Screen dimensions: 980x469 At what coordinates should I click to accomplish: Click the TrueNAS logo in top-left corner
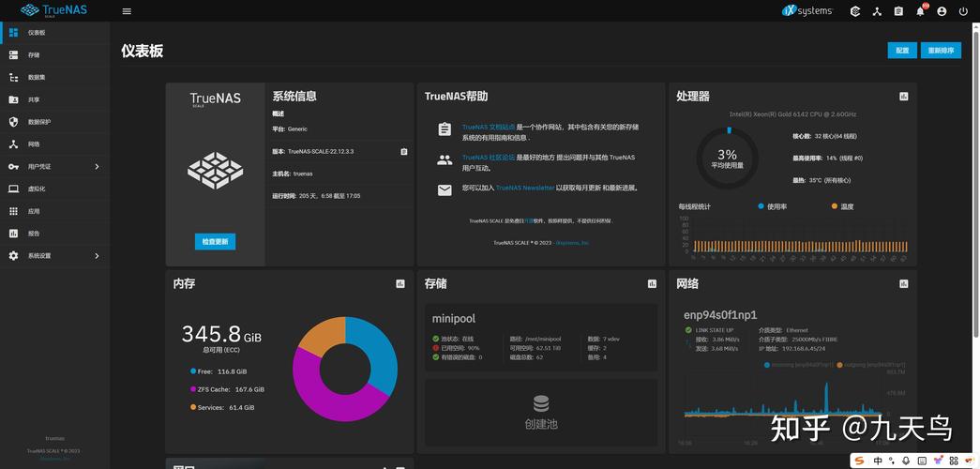pos(53,10)
